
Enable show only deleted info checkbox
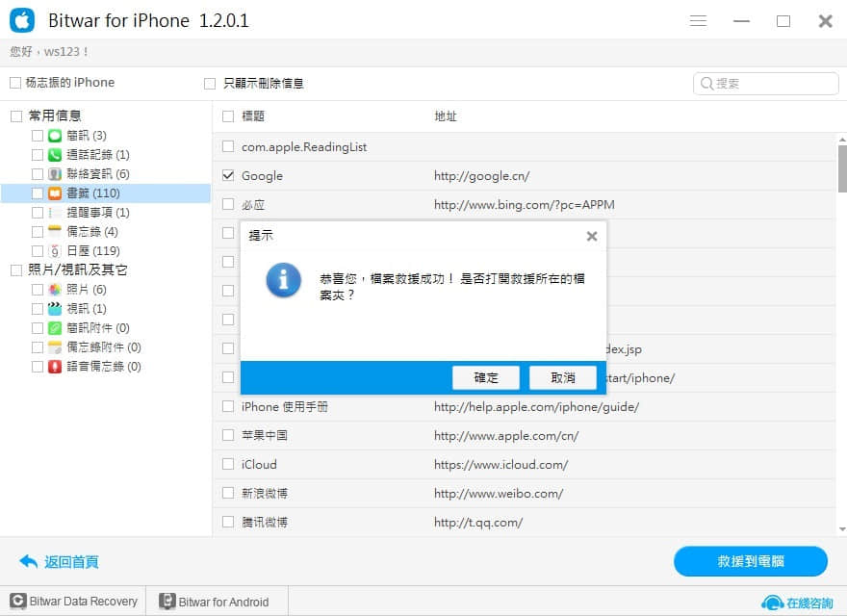click(210, 83)
